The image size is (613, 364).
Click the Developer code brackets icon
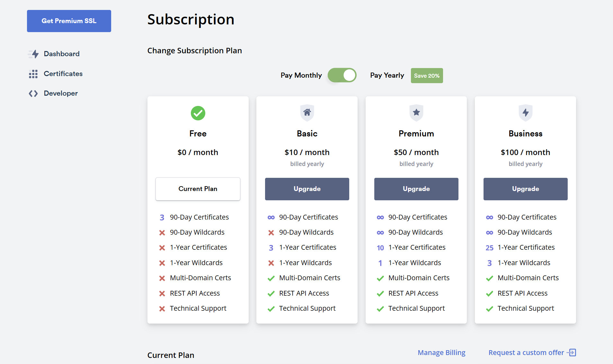(33, 93)
